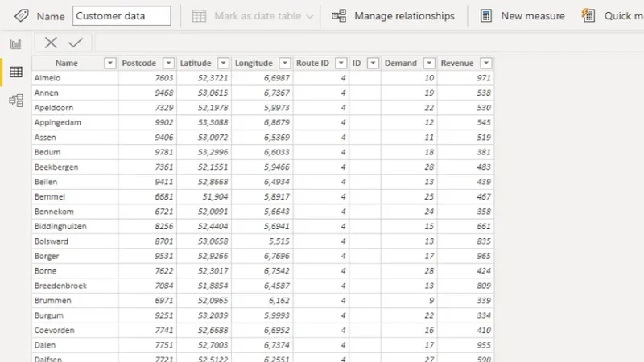Screen dimensions: 644x362
Task: Edit the Customer data name field
Action: click(122, 16)
